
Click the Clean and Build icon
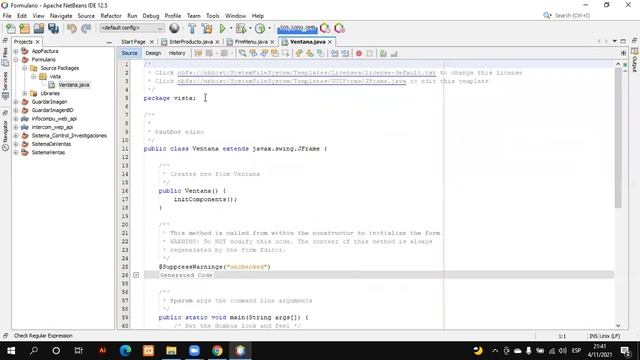pos(207,28)
